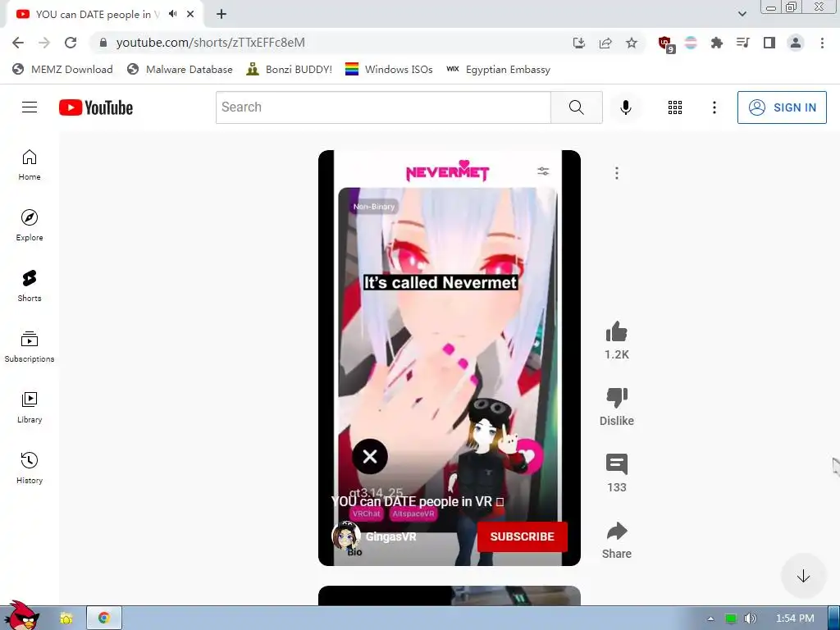Open Library in sidebar
This screenshot has height=630, width=840.
point(30,408)
